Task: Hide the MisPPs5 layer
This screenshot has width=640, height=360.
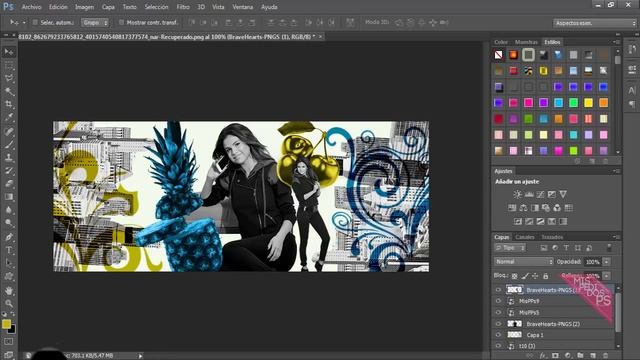Action: pyautogui.click(x=498, y=312)
